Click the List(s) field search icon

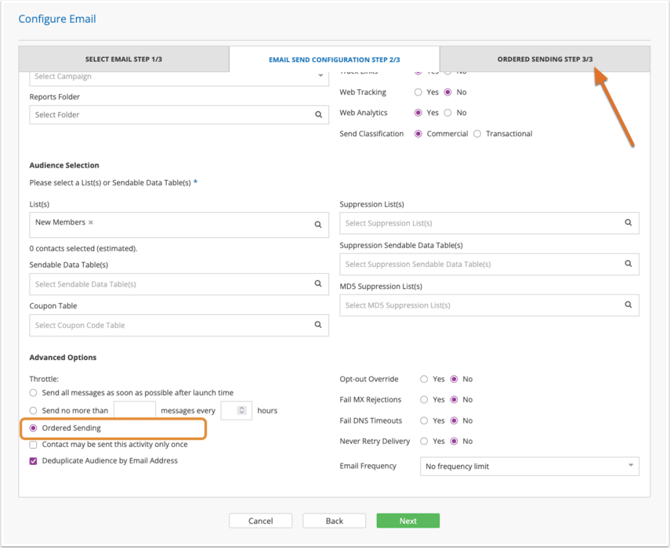pos(318,224)
